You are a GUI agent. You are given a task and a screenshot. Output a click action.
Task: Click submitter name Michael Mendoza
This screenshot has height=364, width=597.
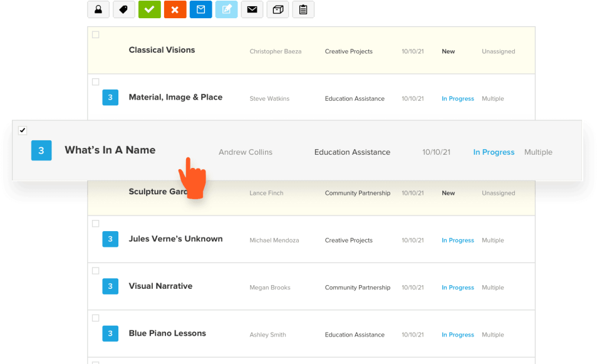[x=274, y=240]
